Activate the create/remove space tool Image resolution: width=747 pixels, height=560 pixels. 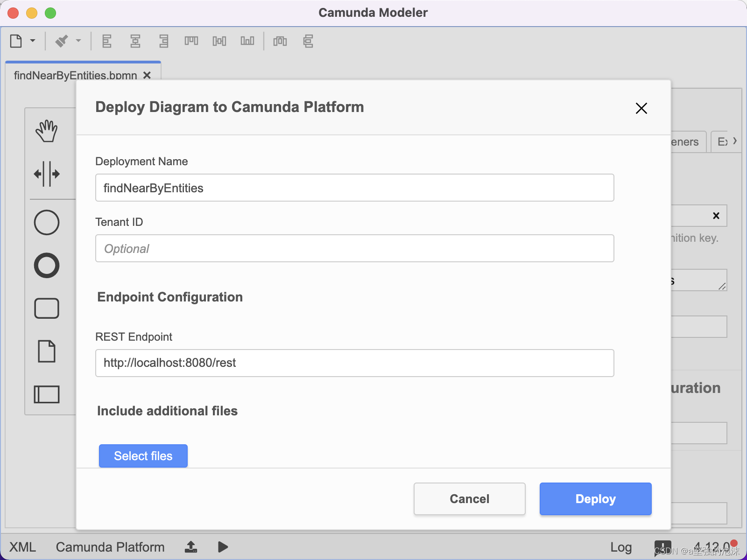click(47, 174)
